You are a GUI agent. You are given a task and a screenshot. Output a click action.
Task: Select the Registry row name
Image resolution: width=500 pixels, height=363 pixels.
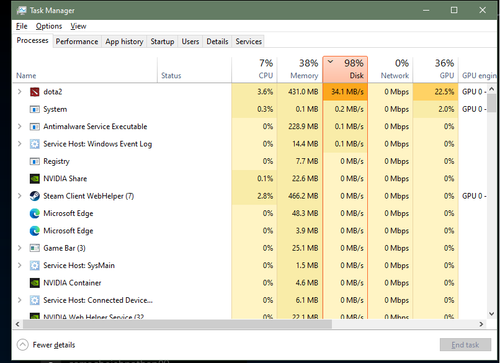click(x=56, y=161)
